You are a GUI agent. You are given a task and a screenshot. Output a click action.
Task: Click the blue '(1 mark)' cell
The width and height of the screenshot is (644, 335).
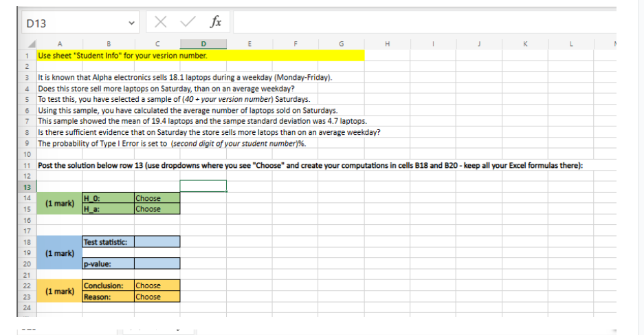coord(60,252)
